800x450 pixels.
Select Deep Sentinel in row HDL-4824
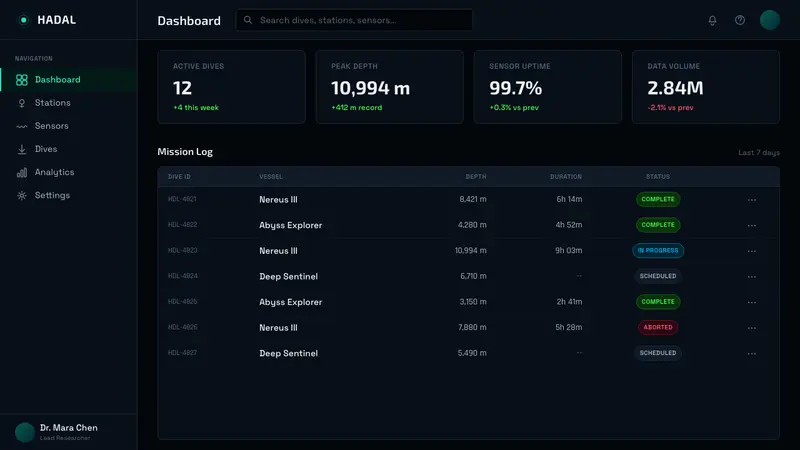pos(288,277)
